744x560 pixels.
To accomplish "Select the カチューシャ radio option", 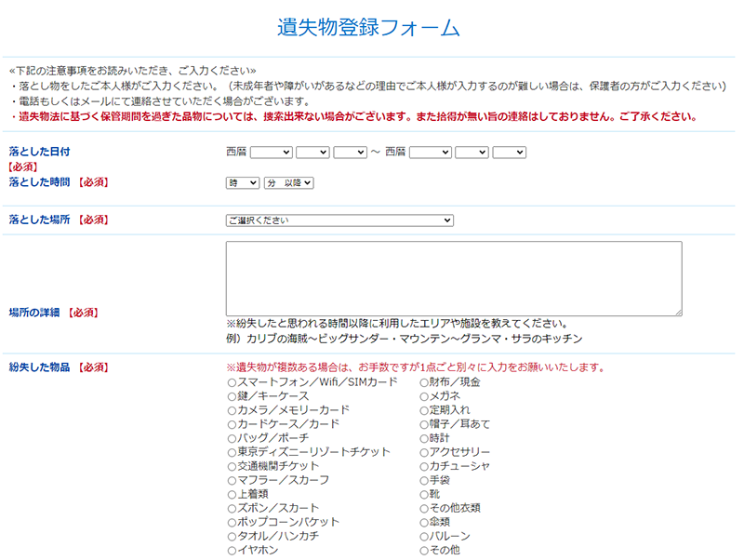I will click(x=424, y=466).
